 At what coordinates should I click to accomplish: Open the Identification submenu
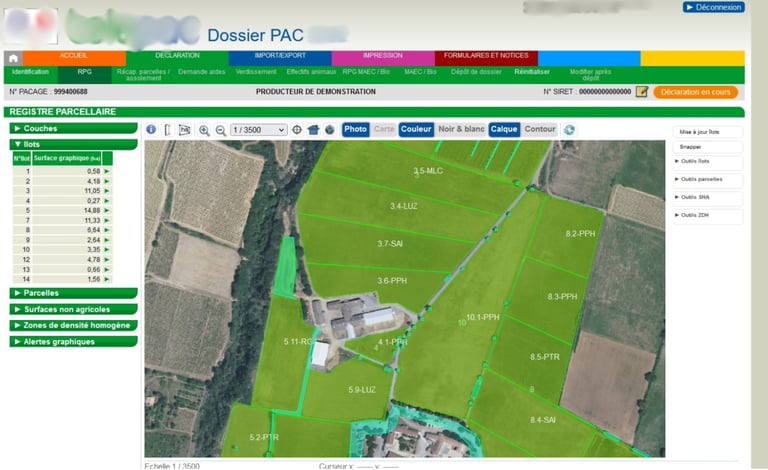pos(30,74)
